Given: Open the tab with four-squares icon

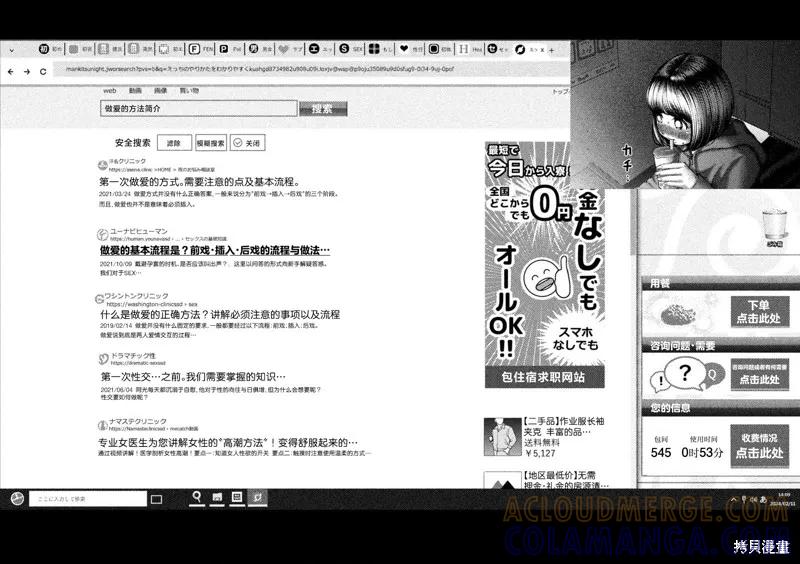Looking at the screenshot, I should click(381, 49).
